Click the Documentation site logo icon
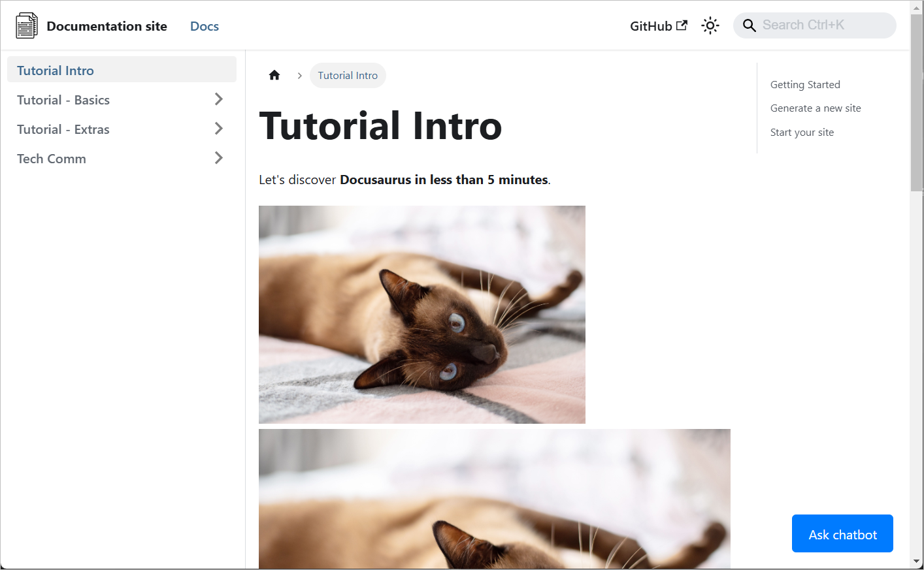Image resolution: width=924 pixels, height=570 pixels. point(26,25)
